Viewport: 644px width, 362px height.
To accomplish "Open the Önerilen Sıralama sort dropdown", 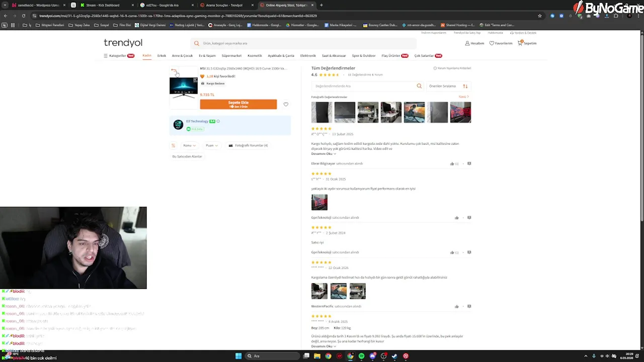I will click(449, 86).
